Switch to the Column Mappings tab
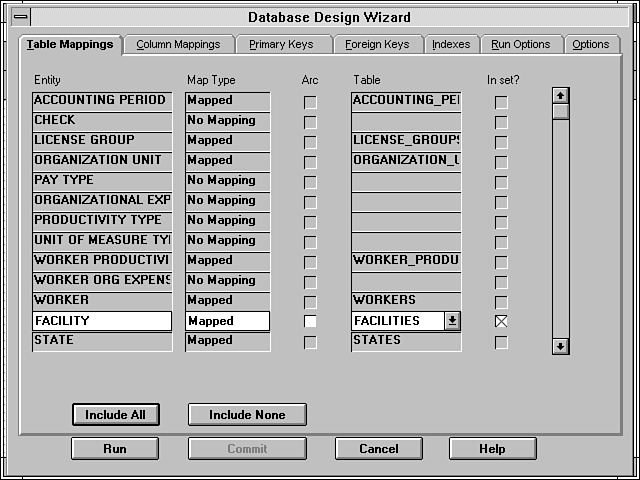This screenshot has width=640, height=480. click(179, 45)
